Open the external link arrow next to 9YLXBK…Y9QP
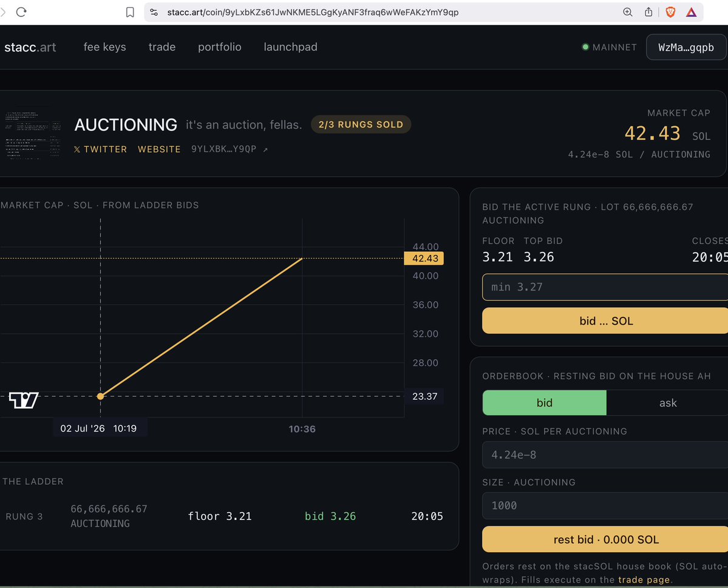 [x=265, y=149]
